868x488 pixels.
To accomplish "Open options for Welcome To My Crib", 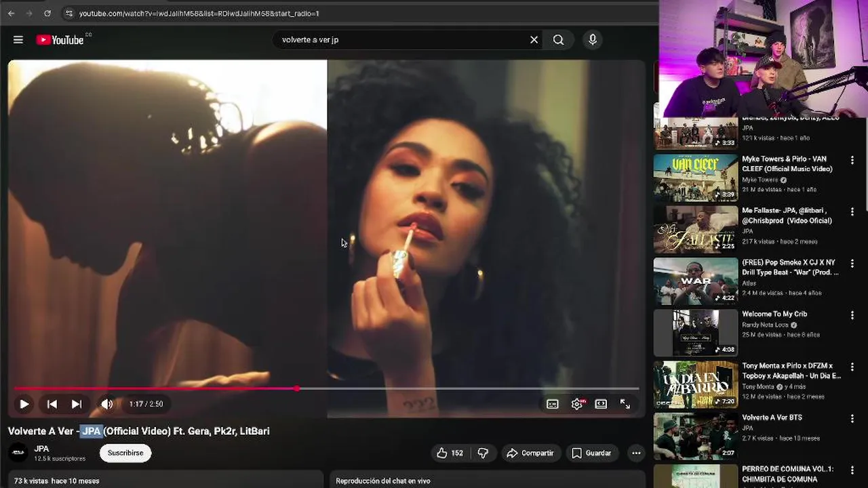I will 852,315.
